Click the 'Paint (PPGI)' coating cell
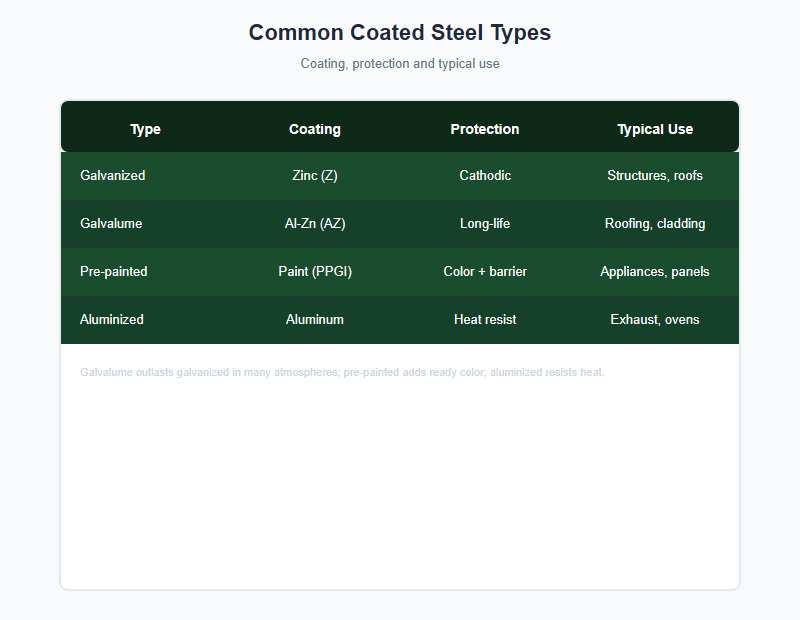Viewport: 800px width, 620px height. point(315,271)
